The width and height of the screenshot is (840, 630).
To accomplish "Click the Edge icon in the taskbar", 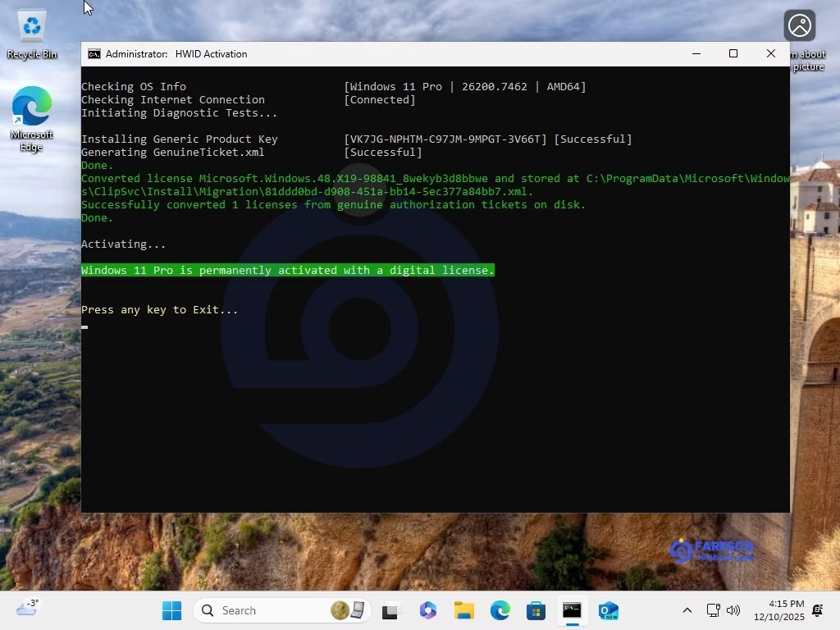I will pyautogui.click(x=500, y=610).
